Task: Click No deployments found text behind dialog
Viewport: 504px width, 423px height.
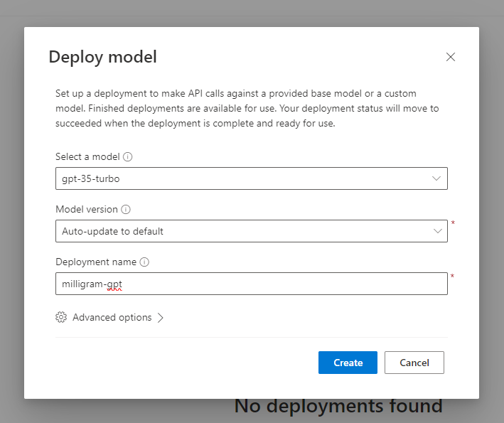Action: 338,406
